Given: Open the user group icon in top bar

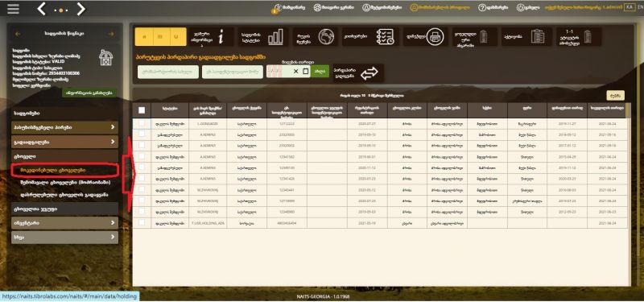Looking at the screenshot, I should tap(317, 7).
